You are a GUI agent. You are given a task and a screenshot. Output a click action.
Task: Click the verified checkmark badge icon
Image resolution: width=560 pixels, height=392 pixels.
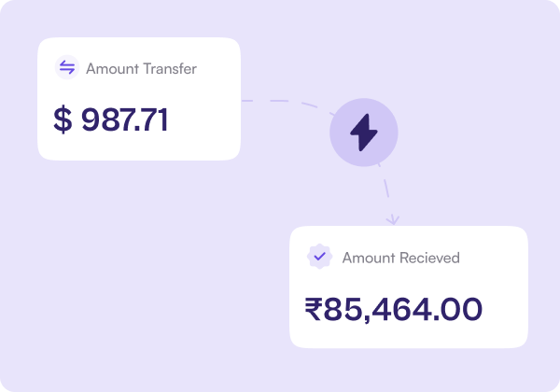[319, 256]
